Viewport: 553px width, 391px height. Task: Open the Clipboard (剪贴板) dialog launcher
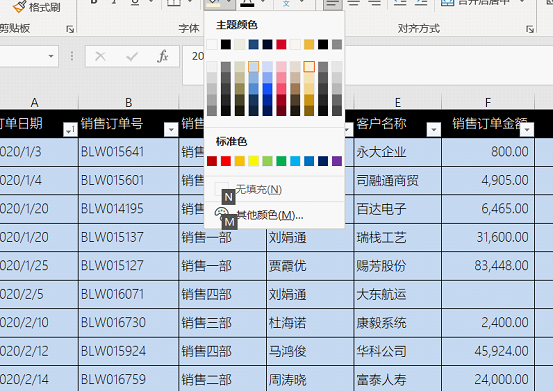coord(70,29)
